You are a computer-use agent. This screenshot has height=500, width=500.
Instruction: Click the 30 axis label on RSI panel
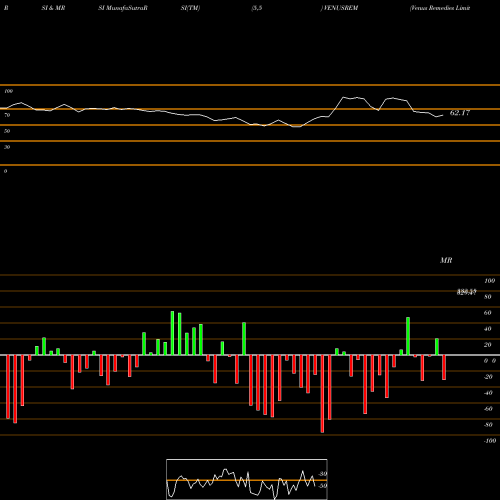[x=7, y=147]
